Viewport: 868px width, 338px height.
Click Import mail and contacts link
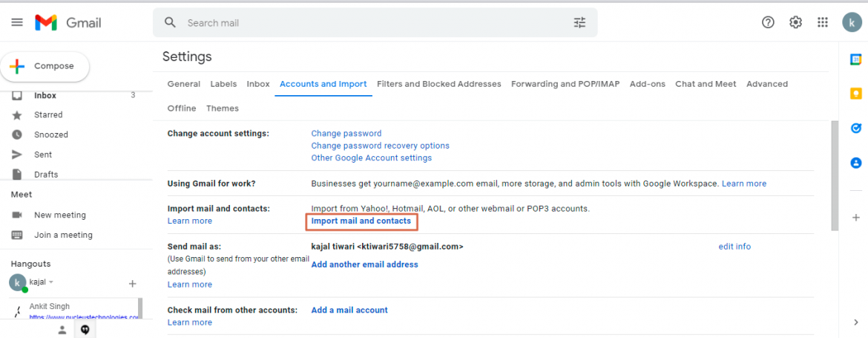(361, 221)
